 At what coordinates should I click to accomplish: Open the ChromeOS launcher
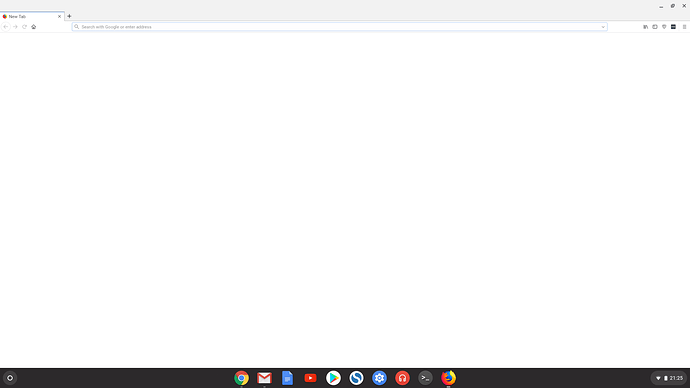click(10, 378)
